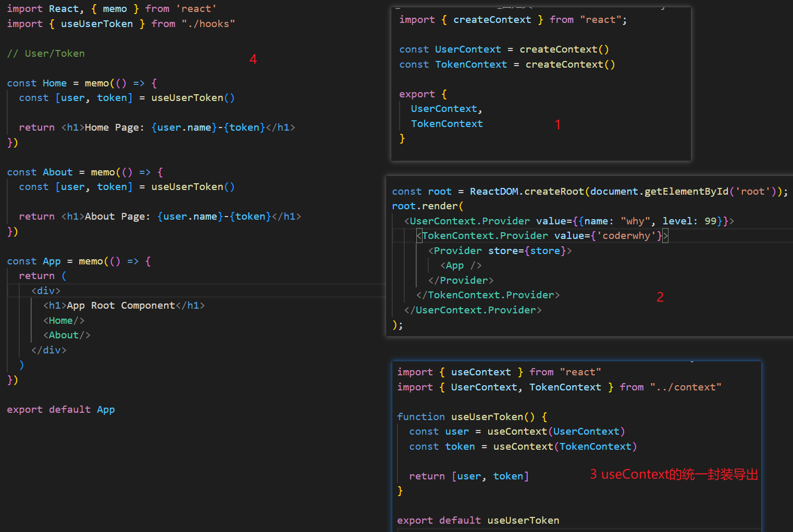Click the closing </Provider> tag
This screenshot has height=532, width=793.
coord(461,281)
